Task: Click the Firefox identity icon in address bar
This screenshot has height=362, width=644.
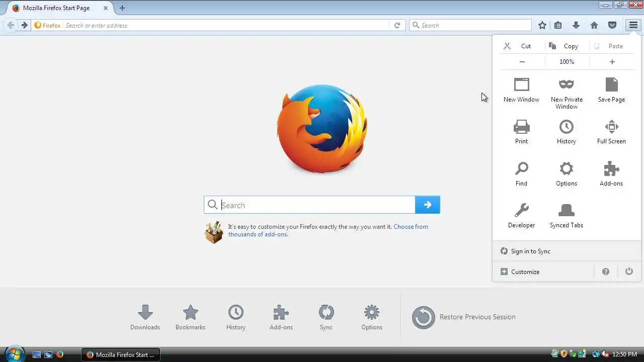Action: coord(47,25)
